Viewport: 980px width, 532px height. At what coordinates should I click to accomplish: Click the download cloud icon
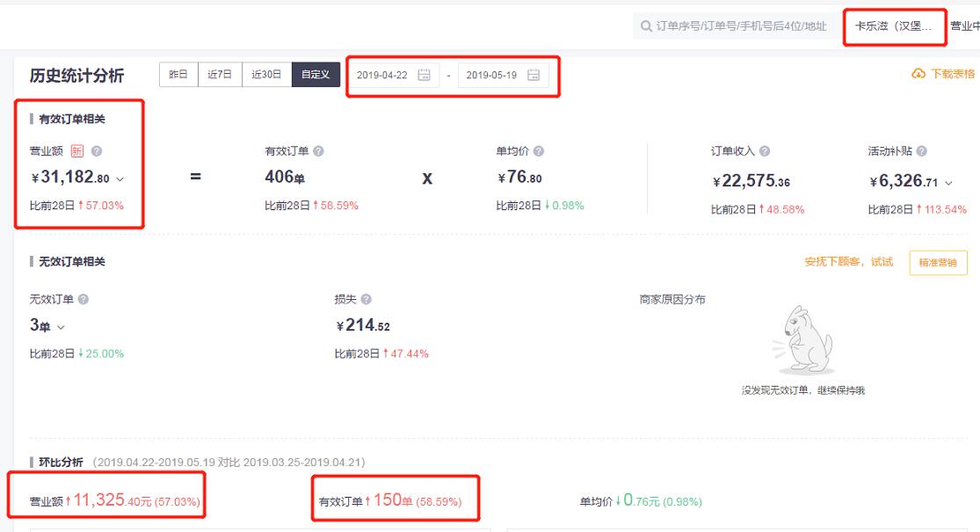918,74
